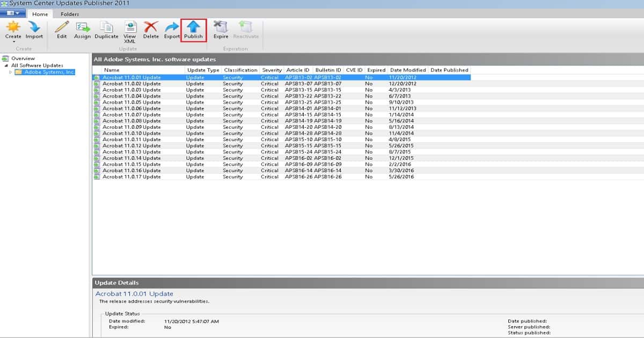Open the View XML icon
The width and height of the screenshot is (644, 338).
(130, 27)
